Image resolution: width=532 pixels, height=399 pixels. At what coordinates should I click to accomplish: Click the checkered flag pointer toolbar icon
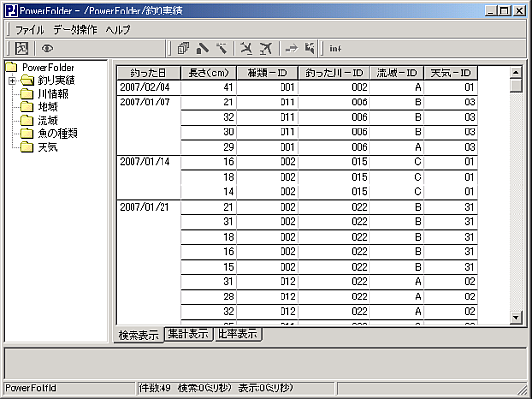click(310, 48)
